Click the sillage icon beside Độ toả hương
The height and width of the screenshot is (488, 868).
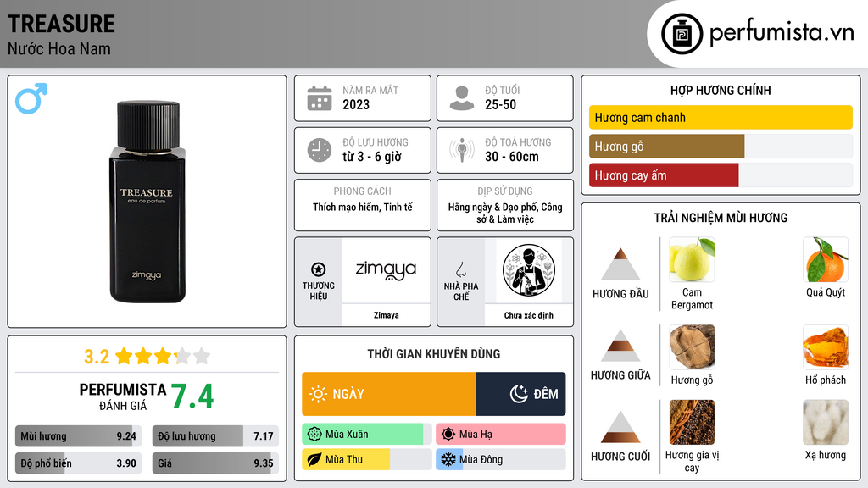tap(462, 150)
